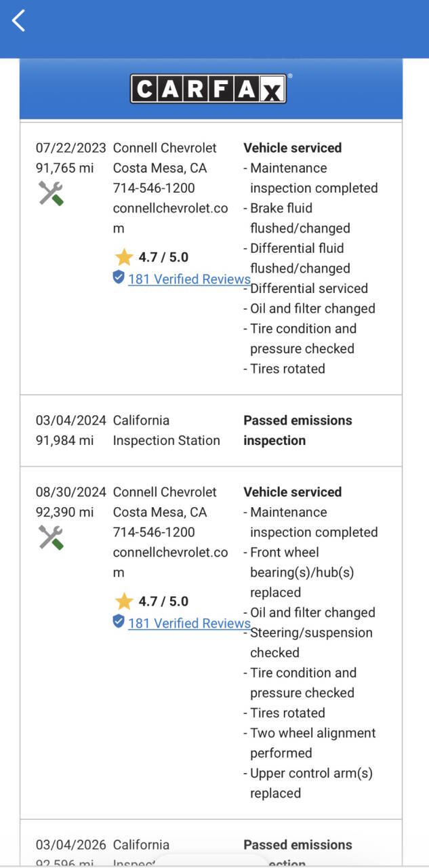Call 714-546-1200 from the 08/30/2024 record
Image resolution: width=429 pixels, height=868 pixels.
(154, 532)
